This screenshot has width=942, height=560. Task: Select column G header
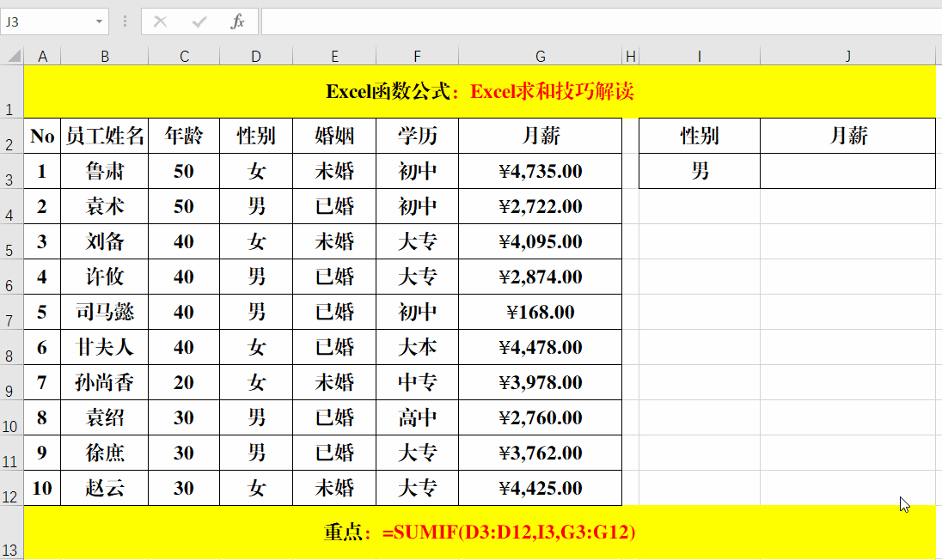coord(540,55)
